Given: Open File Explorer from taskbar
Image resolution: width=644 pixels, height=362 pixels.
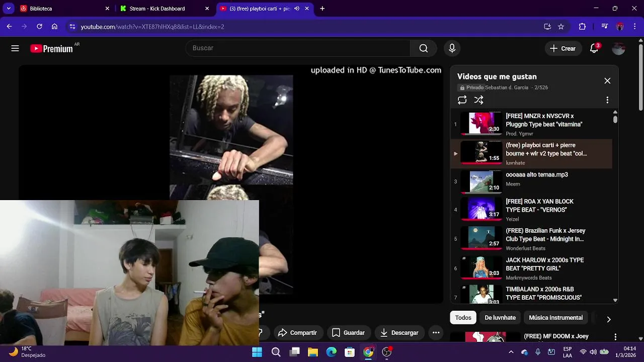Looking at the screenshot, I should point(313,352).
